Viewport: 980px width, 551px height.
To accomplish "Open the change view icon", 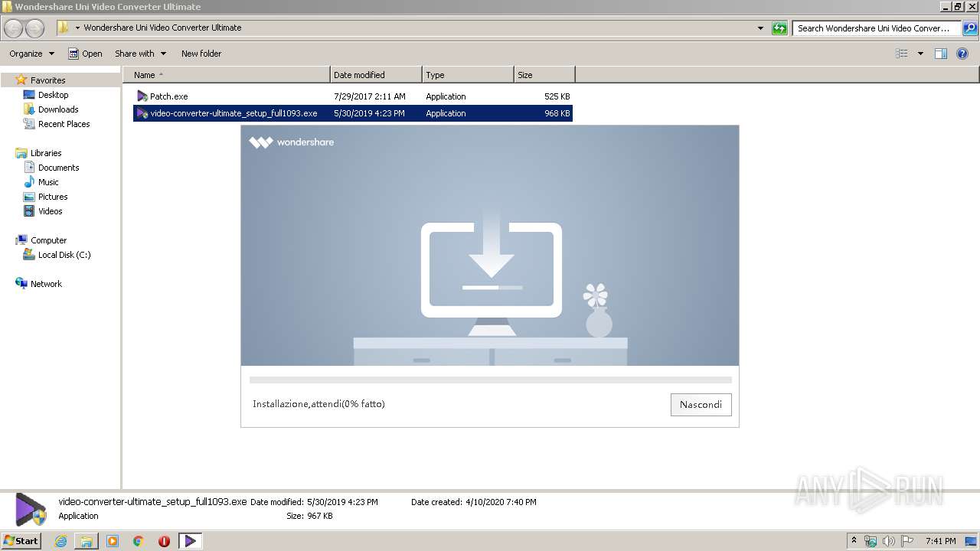I will coord(902,54).
